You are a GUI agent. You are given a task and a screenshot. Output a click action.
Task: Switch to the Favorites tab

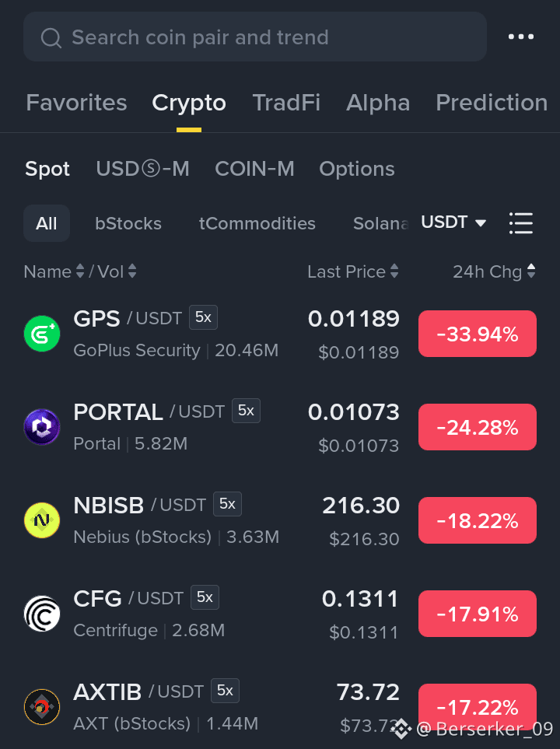(76, 103)
